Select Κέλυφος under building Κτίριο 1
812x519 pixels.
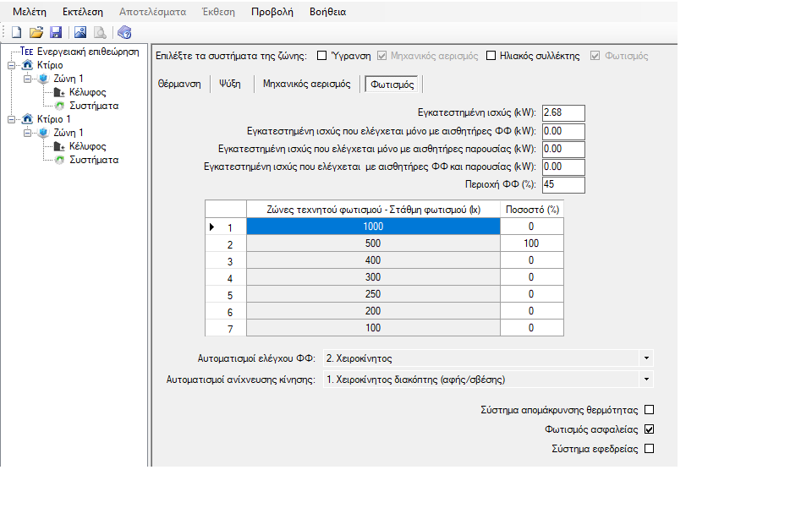[x=87, y=146]
